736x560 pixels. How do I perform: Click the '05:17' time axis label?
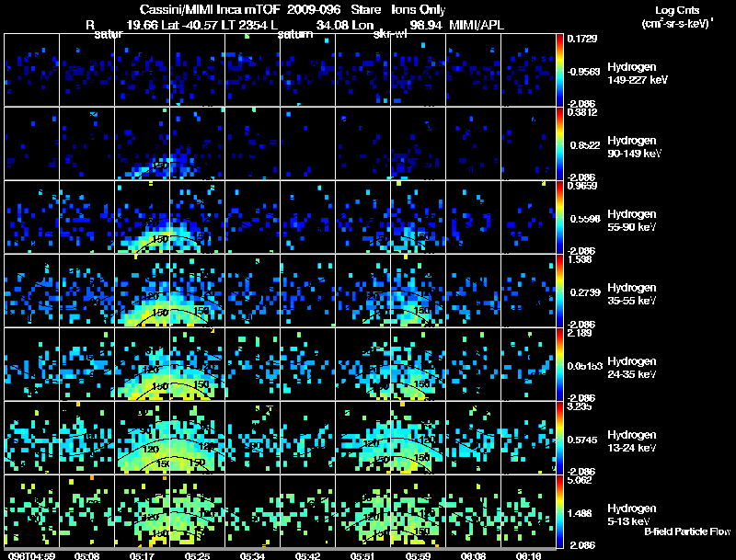pyautogui.click(x=142, y=556)
